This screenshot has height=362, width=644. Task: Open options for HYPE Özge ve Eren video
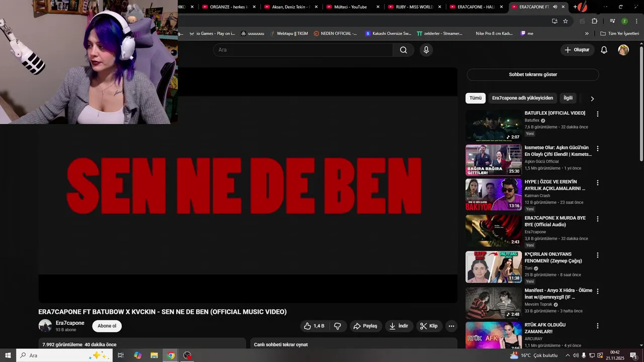(x=598, y=183)
